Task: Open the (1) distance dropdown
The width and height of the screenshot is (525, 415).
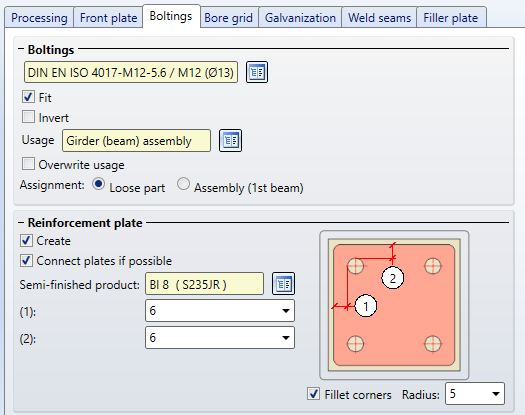Action: [x=220, y=311]
